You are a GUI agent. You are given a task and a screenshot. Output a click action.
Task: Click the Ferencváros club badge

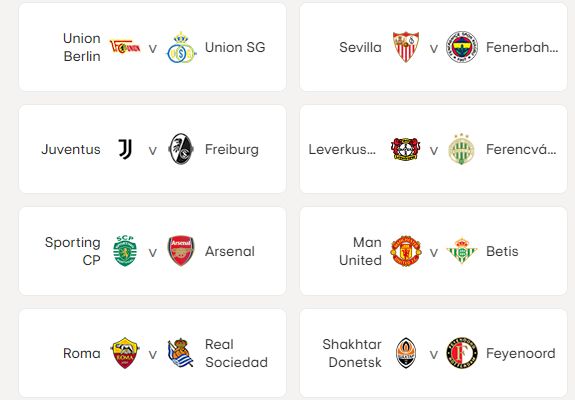[461, 149]
